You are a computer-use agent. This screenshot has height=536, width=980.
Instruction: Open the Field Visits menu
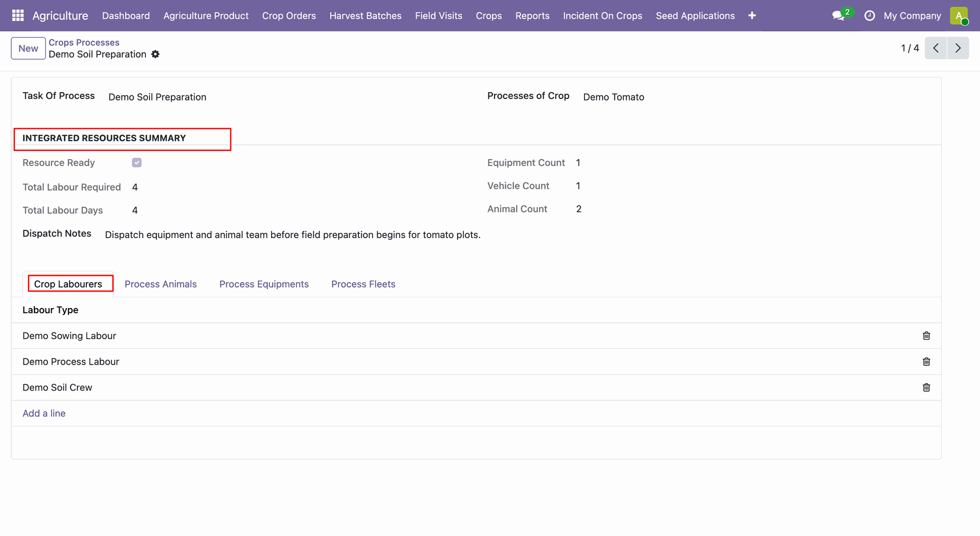point(438,16)
